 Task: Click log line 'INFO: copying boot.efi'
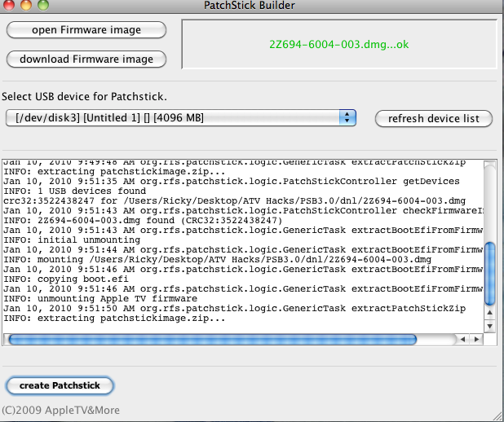click(x=66, y=279)
